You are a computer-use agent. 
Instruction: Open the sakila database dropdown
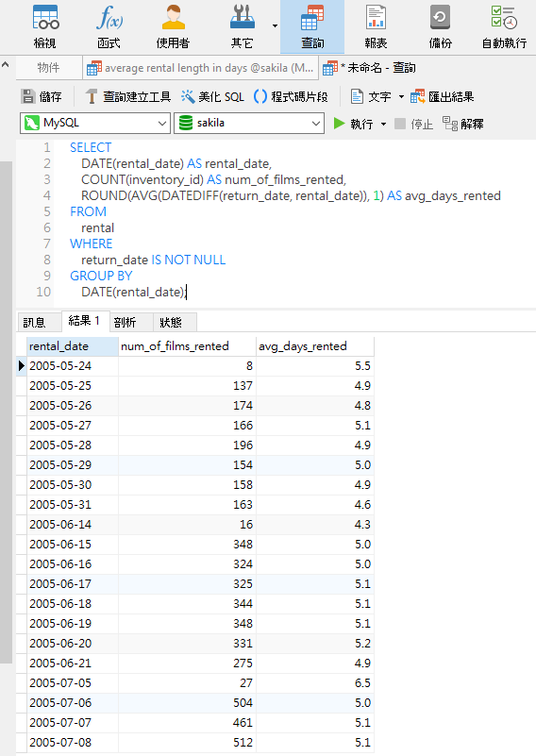pyautogui.click(x=249, y=123)
